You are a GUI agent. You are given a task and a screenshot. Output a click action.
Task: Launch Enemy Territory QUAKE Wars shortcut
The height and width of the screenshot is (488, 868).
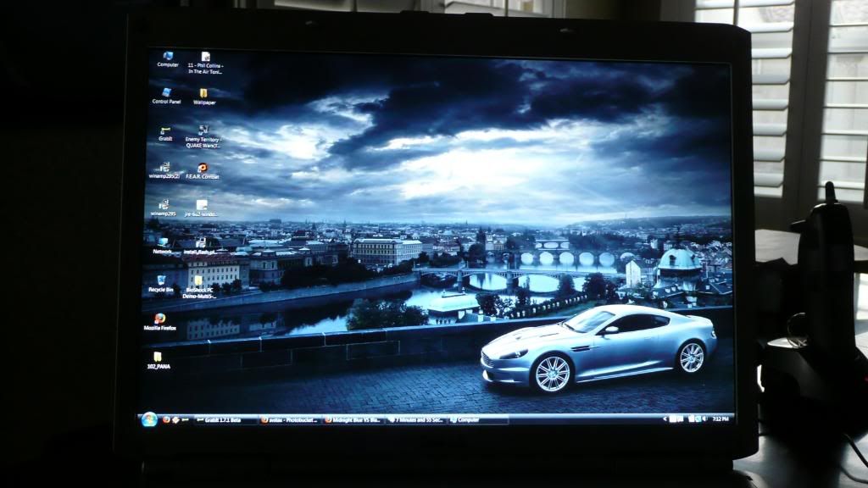(203, 136)
